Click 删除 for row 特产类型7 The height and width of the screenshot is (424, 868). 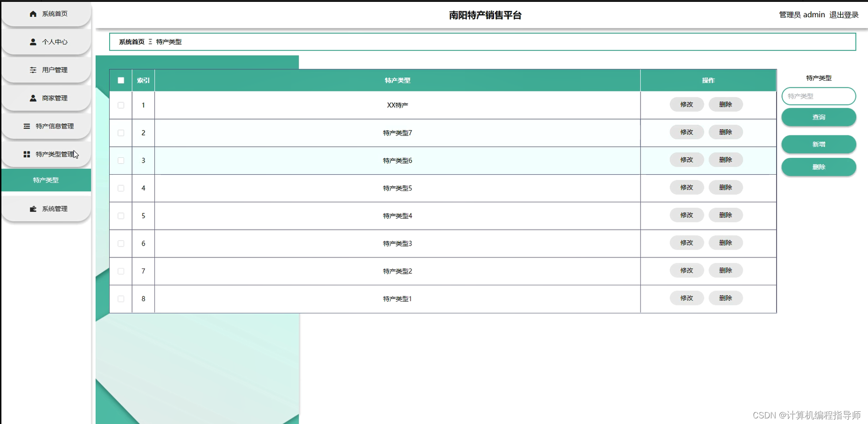pos(726,132)
